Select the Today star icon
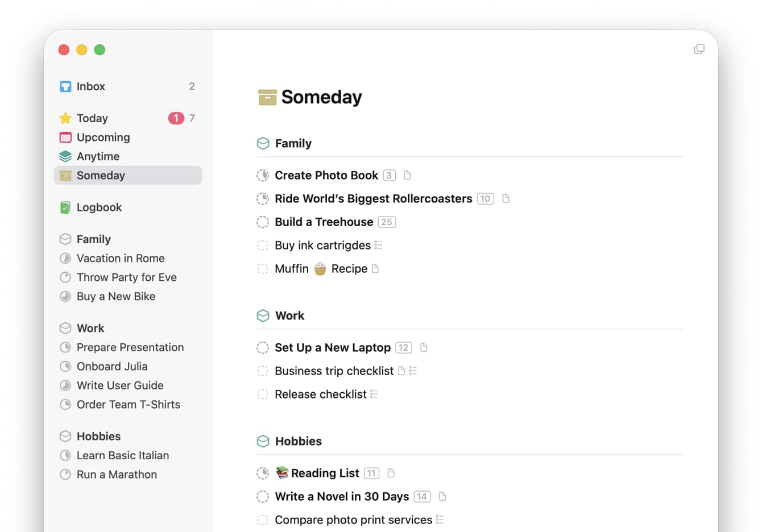 pyautogui.click(x=65, y=118)
